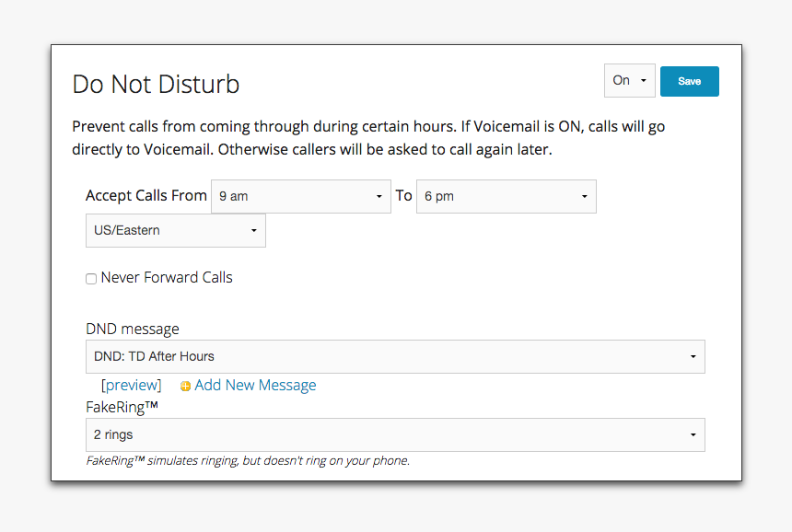Click the caret arrow on the US/Eastern selector
This screenshot has width=792, height=532.
(254, 231)
